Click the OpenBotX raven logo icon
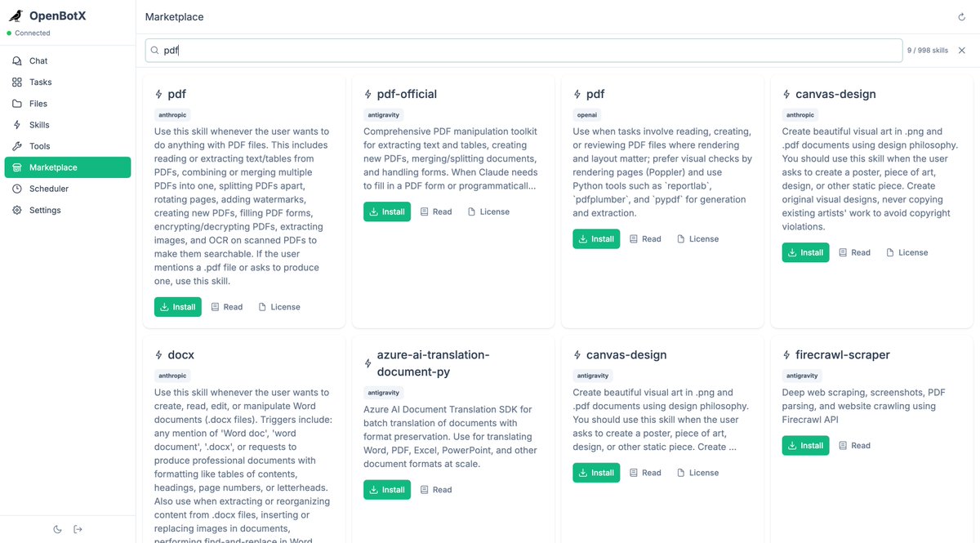Screen dimensions: 980x543 16,16
